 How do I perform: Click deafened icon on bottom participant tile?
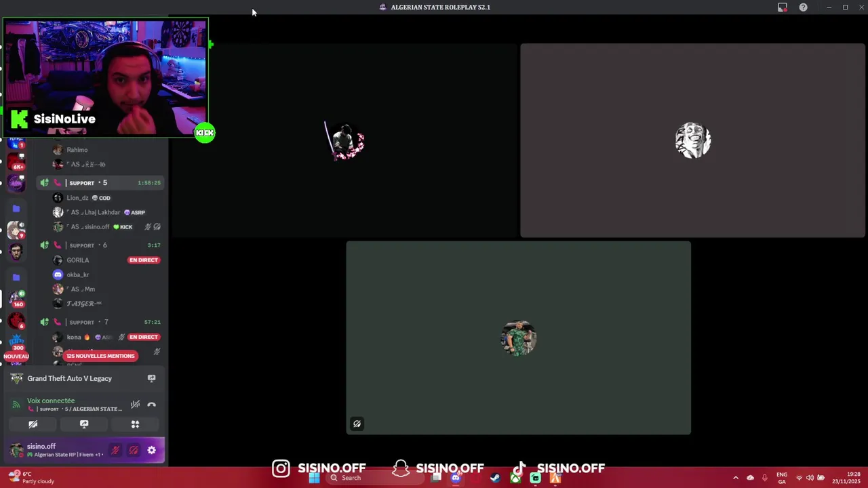click(357, 424)
